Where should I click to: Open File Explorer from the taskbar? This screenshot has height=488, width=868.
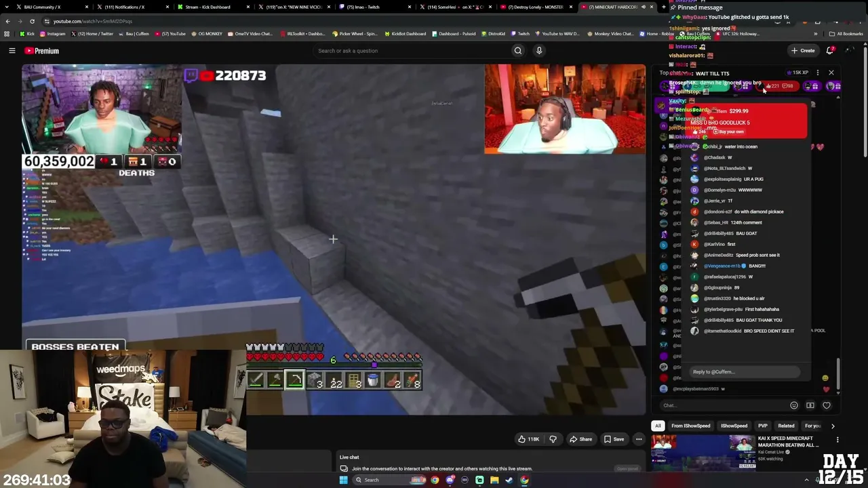(x=494, y=480)
